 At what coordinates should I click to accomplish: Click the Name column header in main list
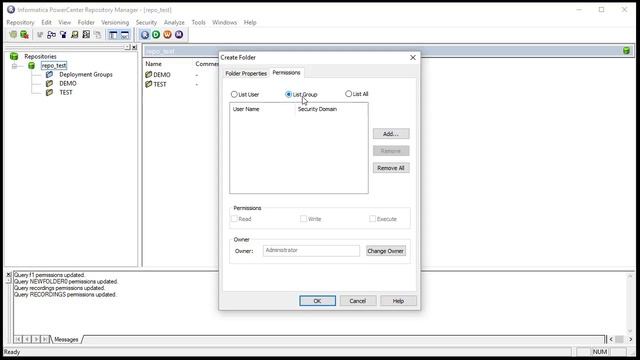click(153, 64)
